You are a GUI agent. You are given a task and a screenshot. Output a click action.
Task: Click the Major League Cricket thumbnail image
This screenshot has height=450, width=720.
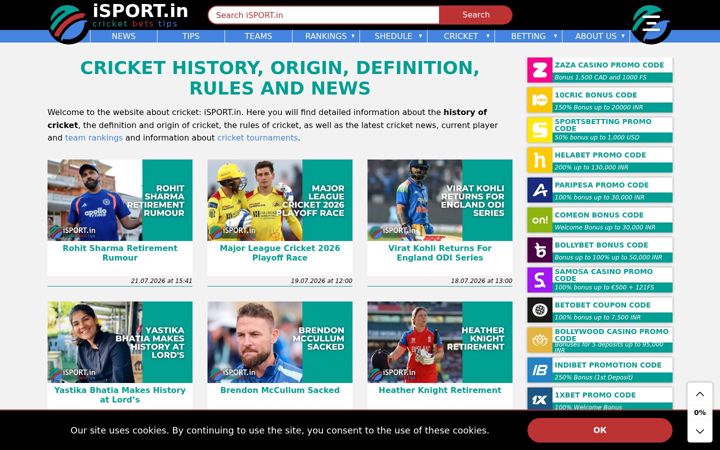coord(280,200)
